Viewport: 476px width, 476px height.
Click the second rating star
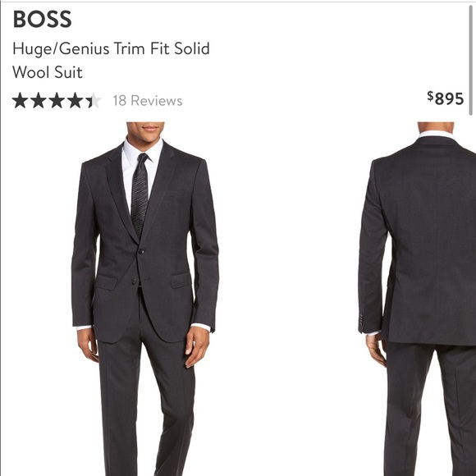pyautogui.click(x=39, y=100)
